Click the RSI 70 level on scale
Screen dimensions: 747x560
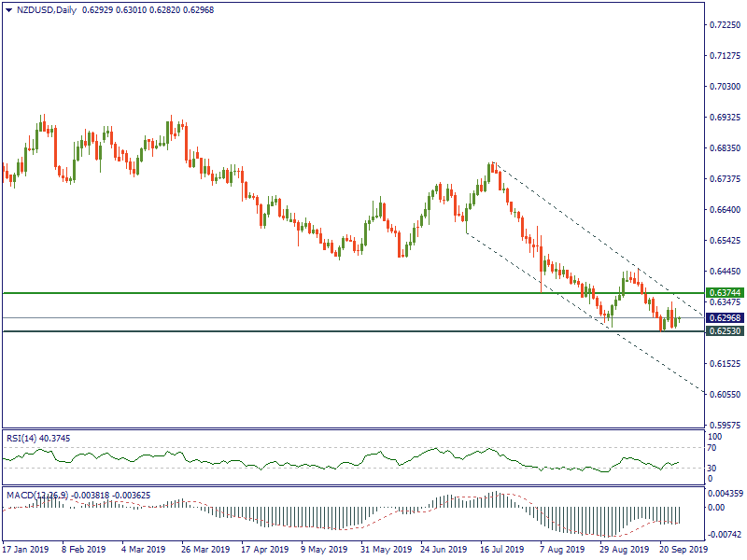click(x=712, y=448)
